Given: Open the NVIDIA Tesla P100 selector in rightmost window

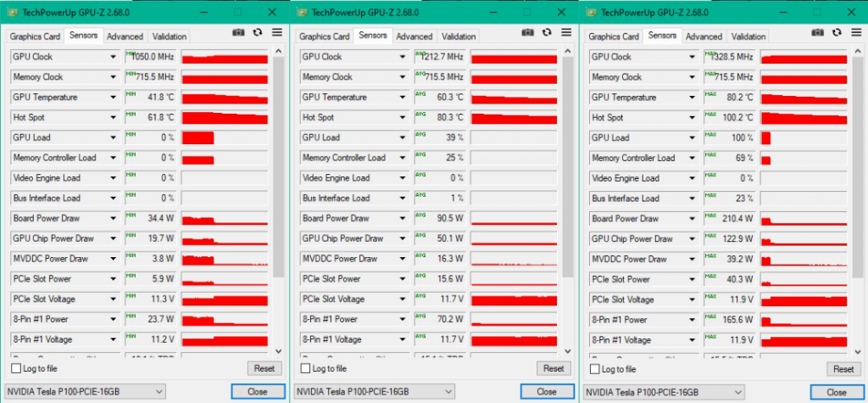Looking at the screenshot, I should tap(661, 392).
